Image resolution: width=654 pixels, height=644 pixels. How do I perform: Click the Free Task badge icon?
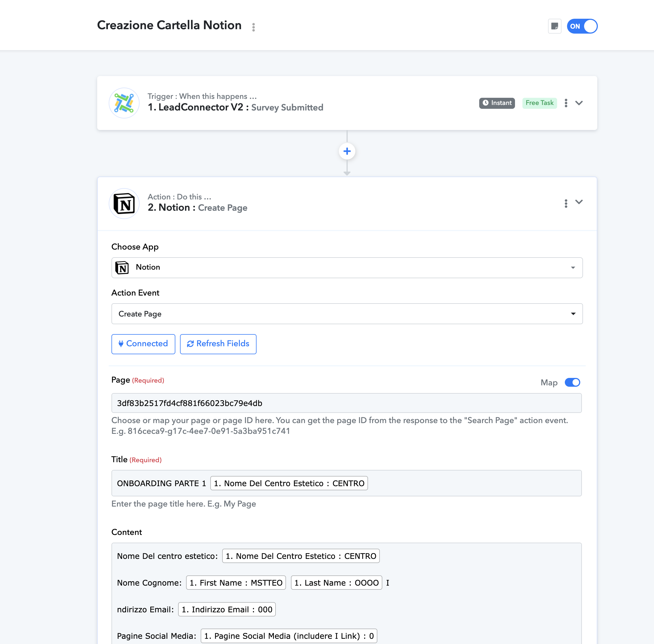click(538, 103)
